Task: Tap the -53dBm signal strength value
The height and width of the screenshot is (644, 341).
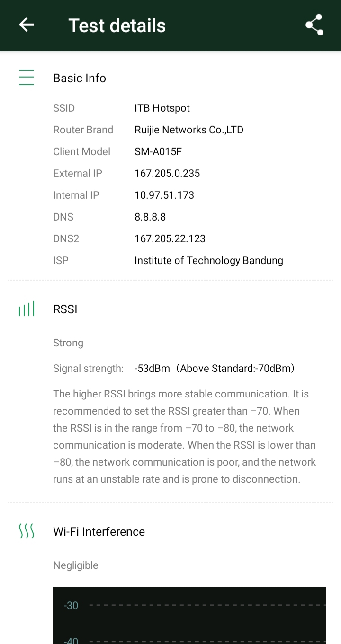Action: 152,368
